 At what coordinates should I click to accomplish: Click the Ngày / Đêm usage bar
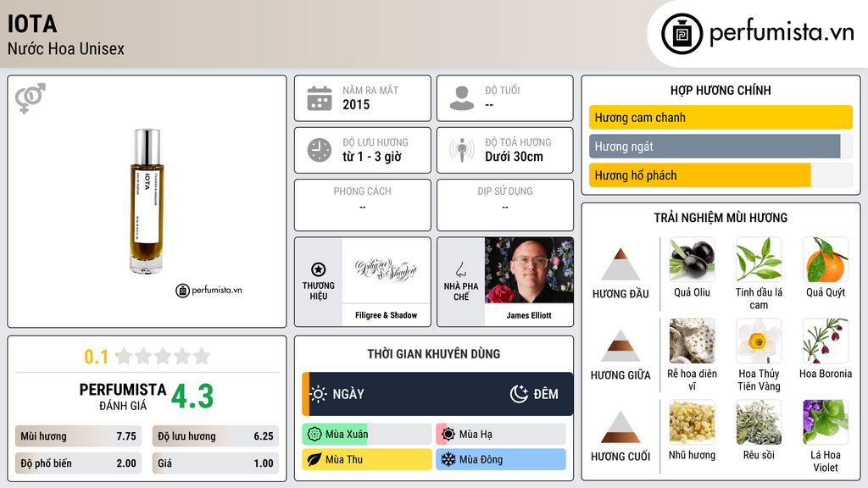click(437, 394)
